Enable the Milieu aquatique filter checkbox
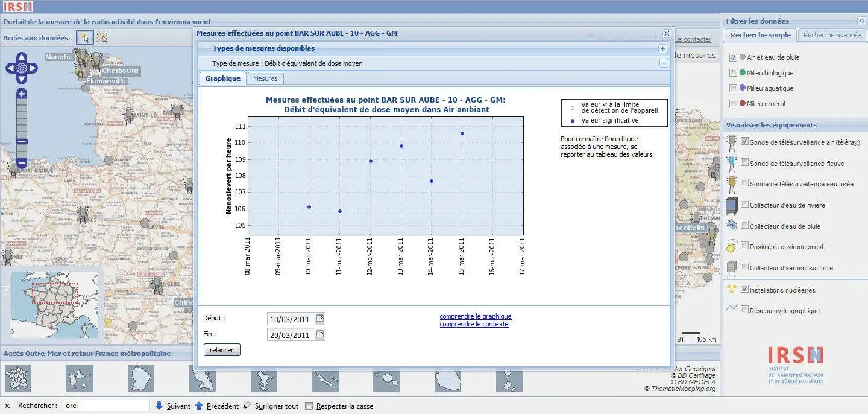Screen dimensions: 868x414 pos(733,88)
